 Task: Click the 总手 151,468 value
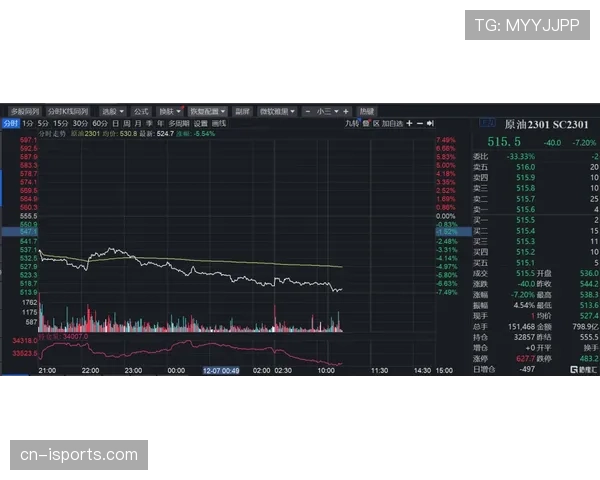tap(523, 327)
